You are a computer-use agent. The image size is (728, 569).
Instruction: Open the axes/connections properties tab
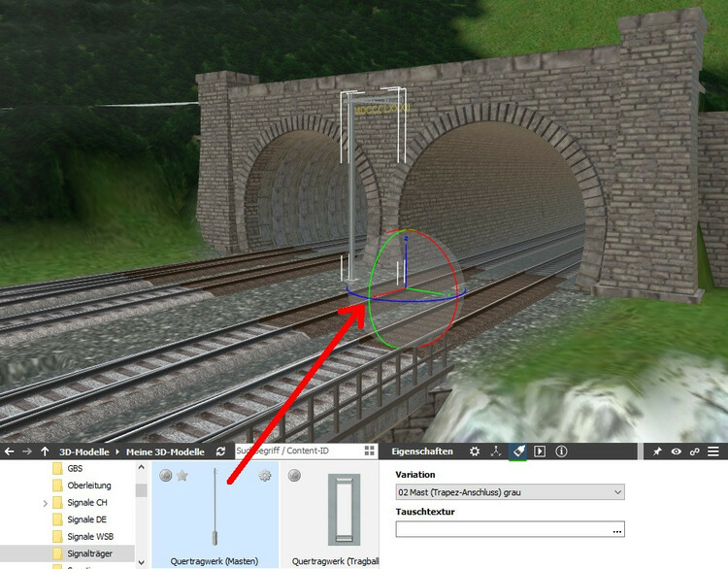click(x=496, y=452)
